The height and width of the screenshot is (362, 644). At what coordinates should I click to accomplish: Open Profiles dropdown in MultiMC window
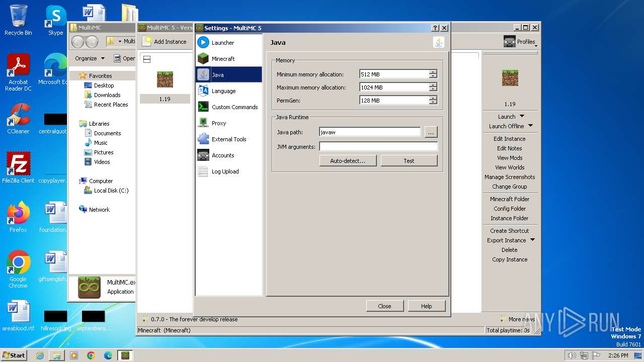point(520,42)
